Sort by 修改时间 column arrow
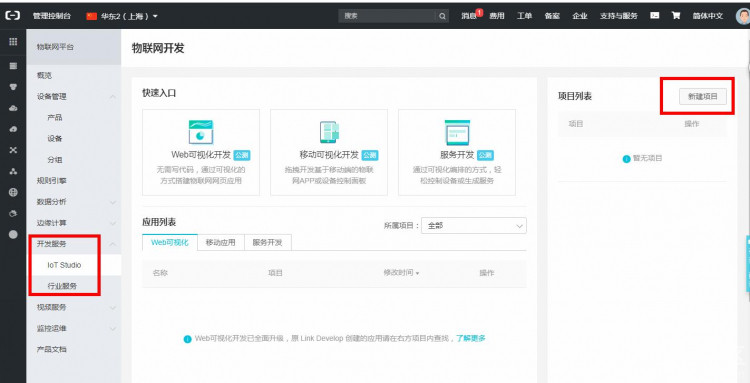The height and width of the screenshot is (383, 750). coord(417,274)
